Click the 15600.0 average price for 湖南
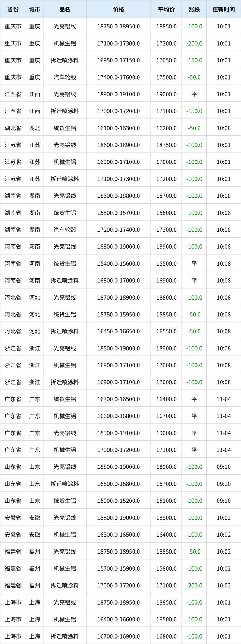241x644 pixels. click(x=166, y=213)
